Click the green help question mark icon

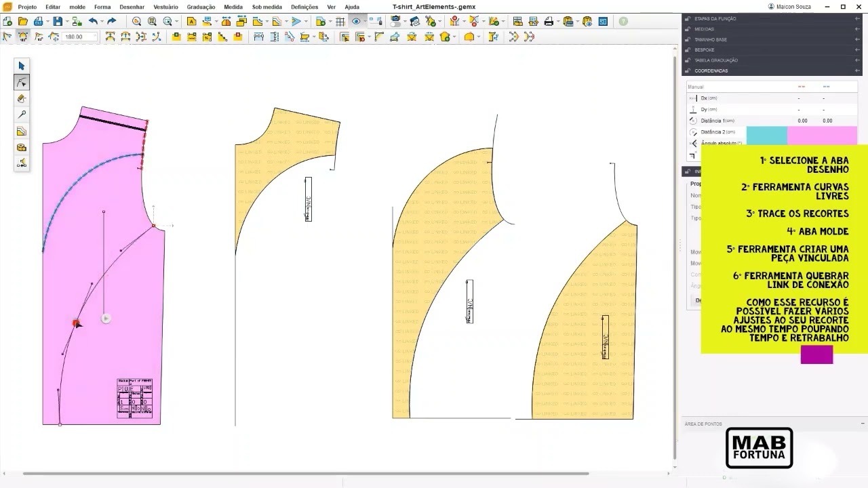click(623, 22)
